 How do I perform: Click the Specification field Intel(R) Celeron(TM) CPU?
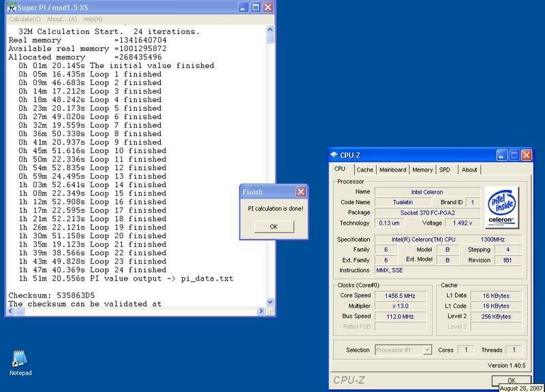coord(448,240)
